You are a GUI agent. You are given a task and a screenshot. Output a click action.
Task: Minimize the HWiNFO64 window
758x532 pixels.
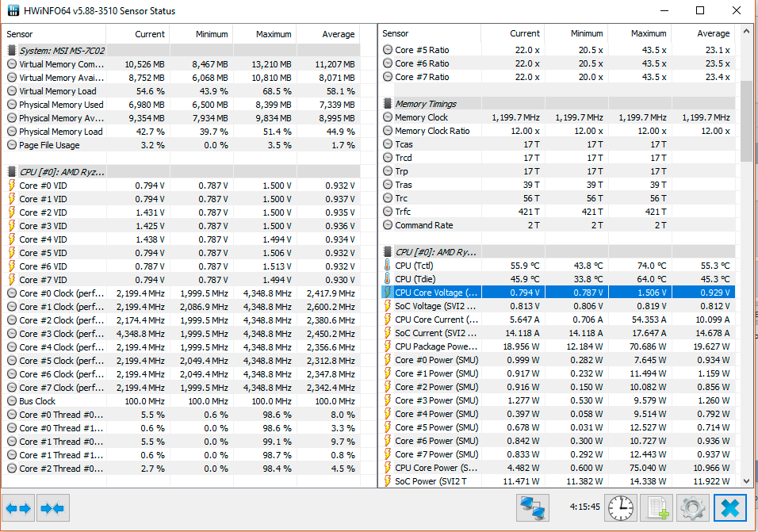664,10
